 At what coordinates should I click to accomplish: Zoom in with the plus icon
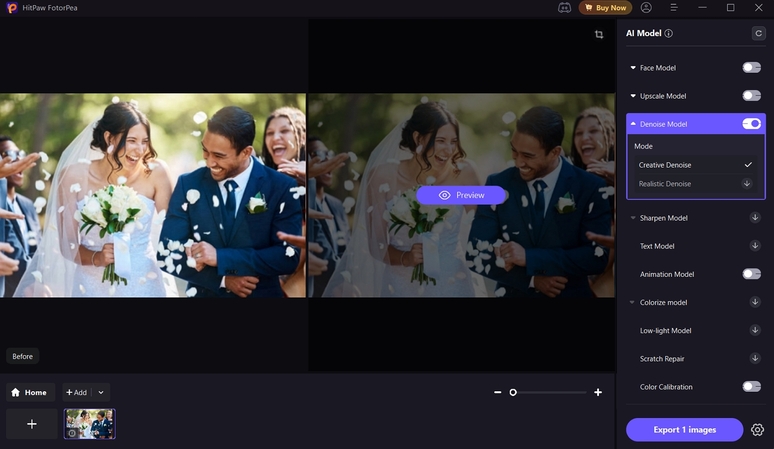598,392
